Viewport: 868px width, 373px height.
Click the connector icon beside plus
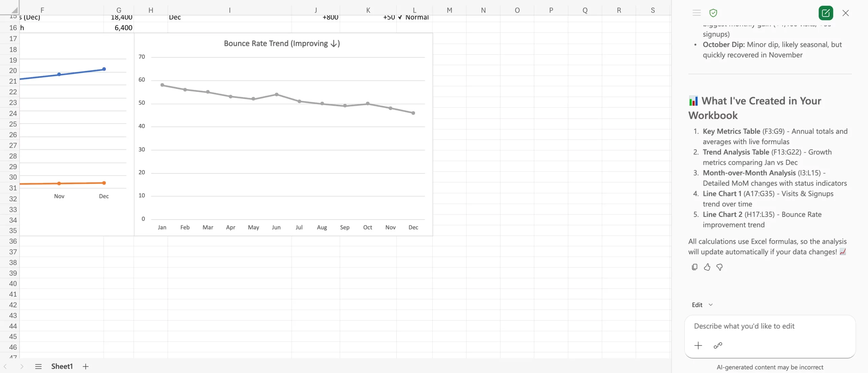pyautogui.click(x=718, y=346)
